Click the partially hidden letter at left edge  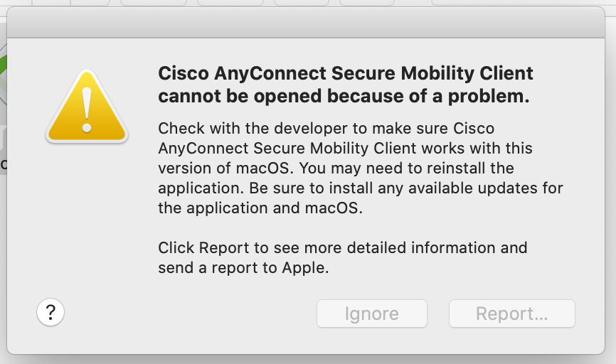pyautogui.click(x=4, y=164)
